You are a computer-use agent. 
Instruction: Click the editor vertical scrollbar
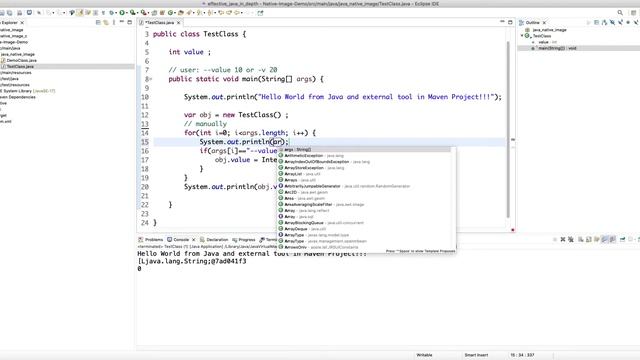[508, 130]
